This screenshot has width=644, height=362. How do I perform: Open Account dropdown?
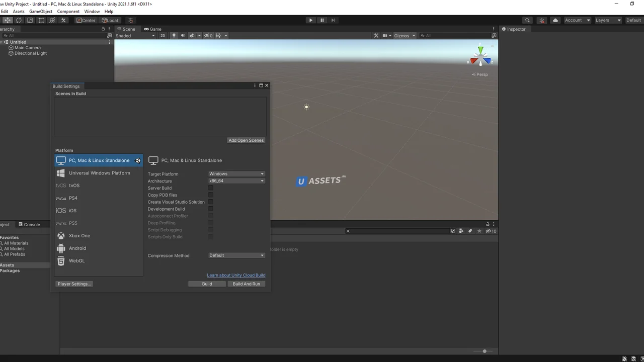coord(577,20)
